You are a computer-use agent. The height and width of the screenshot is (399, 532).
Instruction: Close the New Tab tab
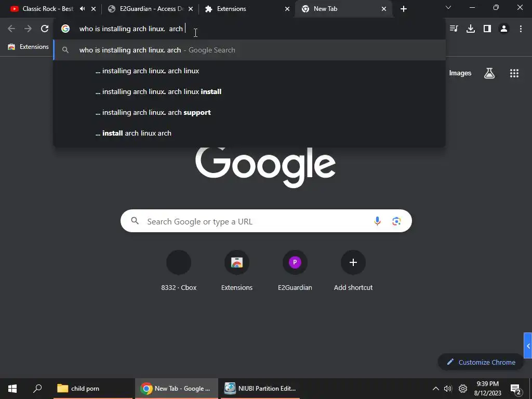click(x=384, y=9)
